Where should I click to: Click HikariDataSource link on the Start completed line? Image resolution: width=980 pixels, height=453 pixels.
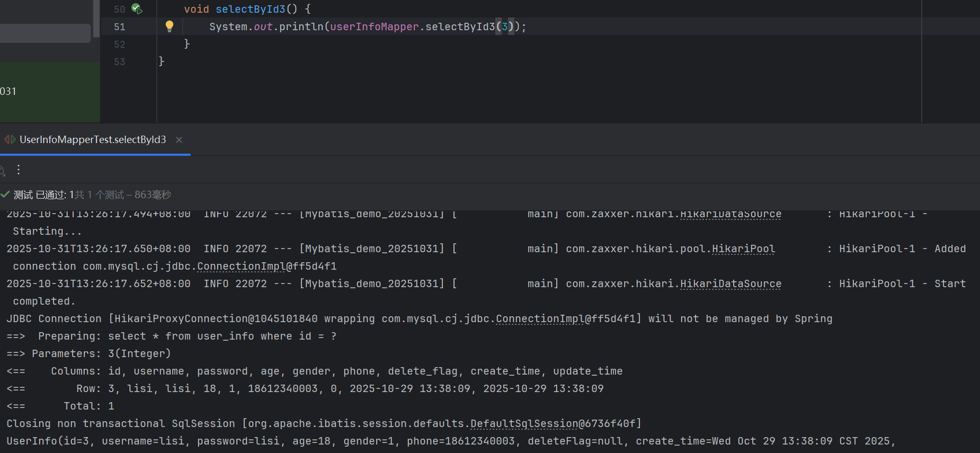point(730,284)
